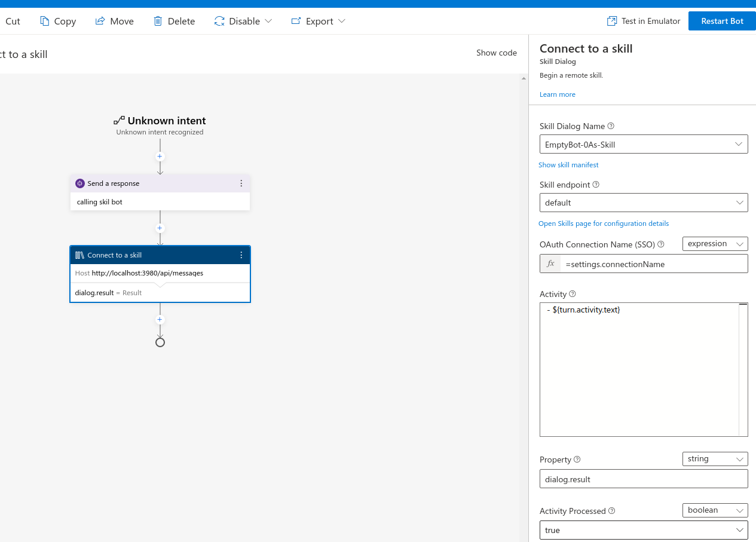Open the Connect to a skill node menu
The height and width of the screenshot is (542, 756).
pyautogui.click(x=241, y=255)
